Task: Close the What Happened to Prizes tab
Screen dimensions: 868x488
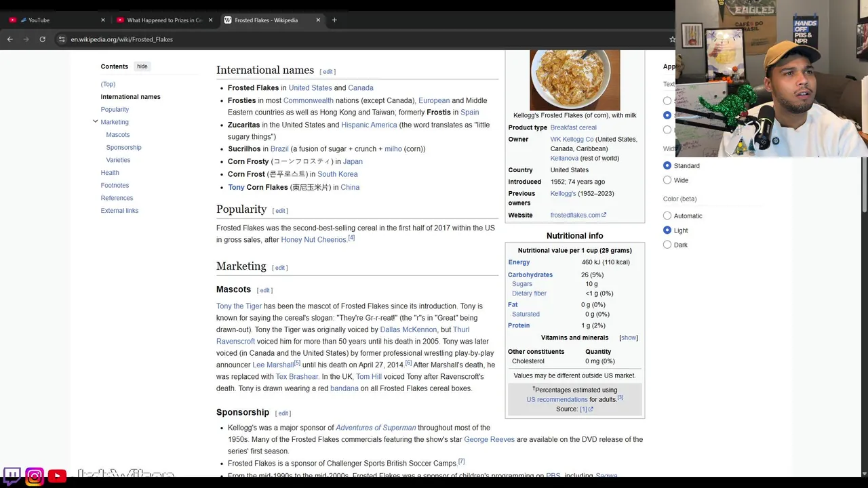Action: pos(210,20)
